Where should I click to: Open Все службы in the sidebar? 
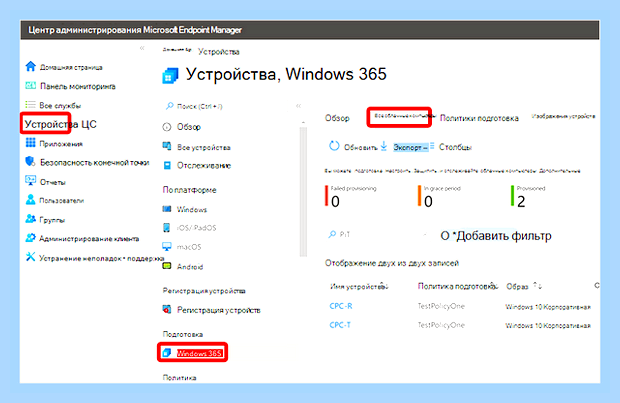(53, 106)
